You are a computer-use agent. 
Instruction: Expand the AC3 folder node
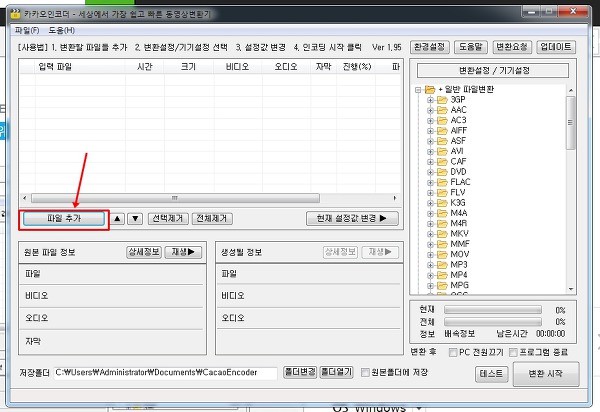[x=430, y=121]
